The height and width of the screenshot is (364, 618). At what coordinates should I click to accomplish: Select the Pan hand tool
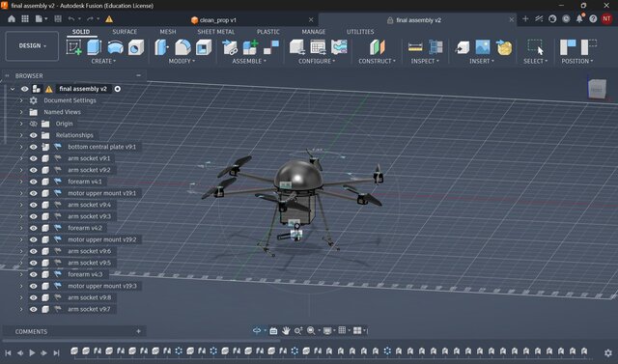tap(286, 330)
